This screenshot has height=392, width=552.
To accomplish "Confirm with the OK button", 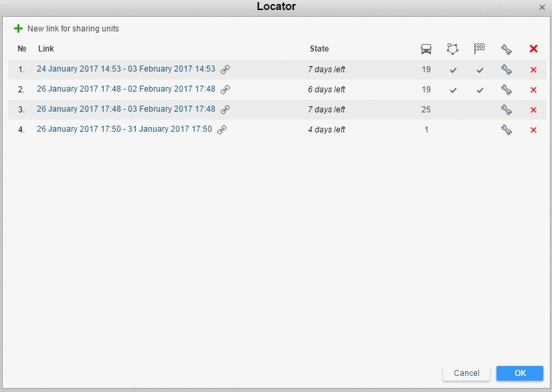I will pyautogui.click(x=519, y=373).
